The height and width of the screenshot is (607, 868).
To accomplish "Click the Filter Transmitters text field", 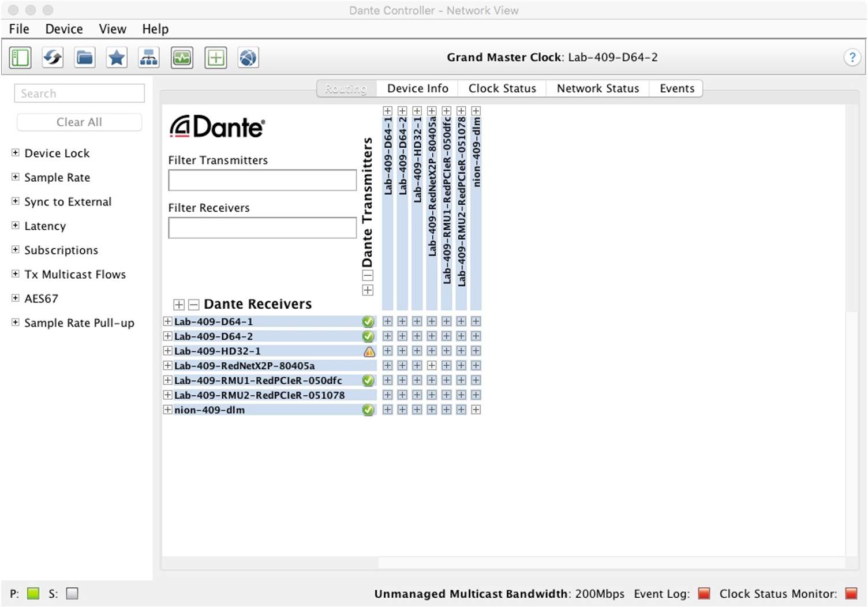I will 262,180.
